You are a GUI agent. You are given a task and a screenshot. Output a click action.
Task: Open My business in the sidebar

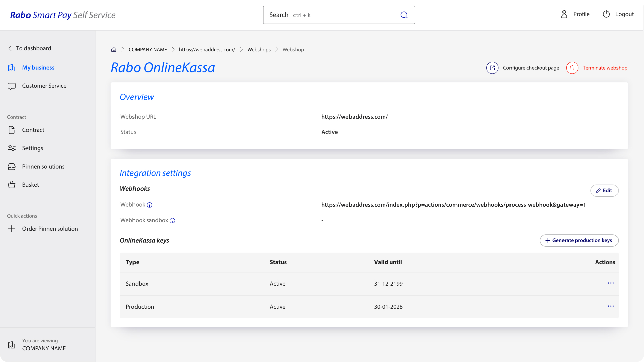pyautogui.click(x=38, y=68)
